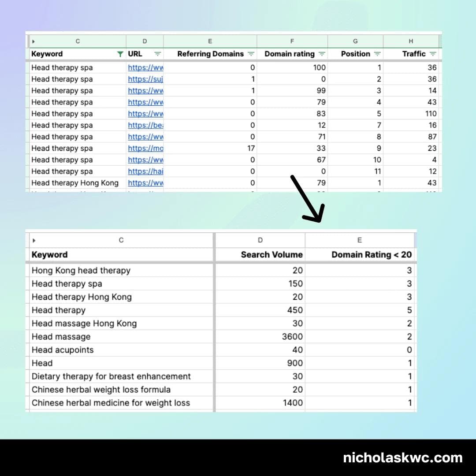The height and width of the screenshot is (476, 476).
Task: Click the Referring Domains filter icon
Action: point(251,54)
